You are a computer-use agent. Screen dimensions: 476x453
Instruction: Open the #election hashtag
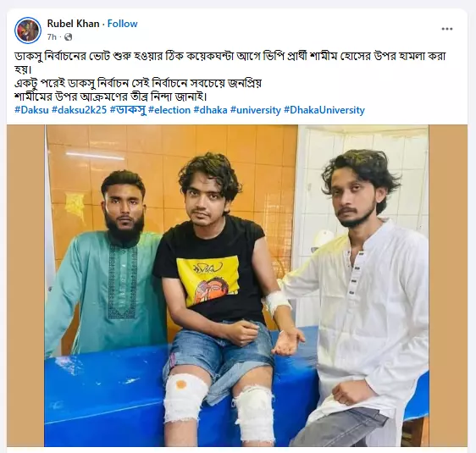click(x=169, y=110)
